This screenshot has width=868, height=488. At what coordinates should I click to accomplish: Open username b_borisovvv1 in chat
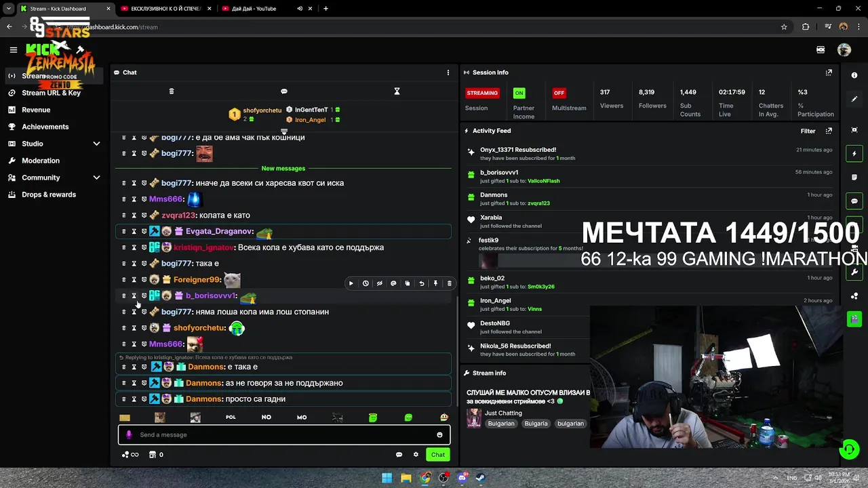tap(211, 296)
